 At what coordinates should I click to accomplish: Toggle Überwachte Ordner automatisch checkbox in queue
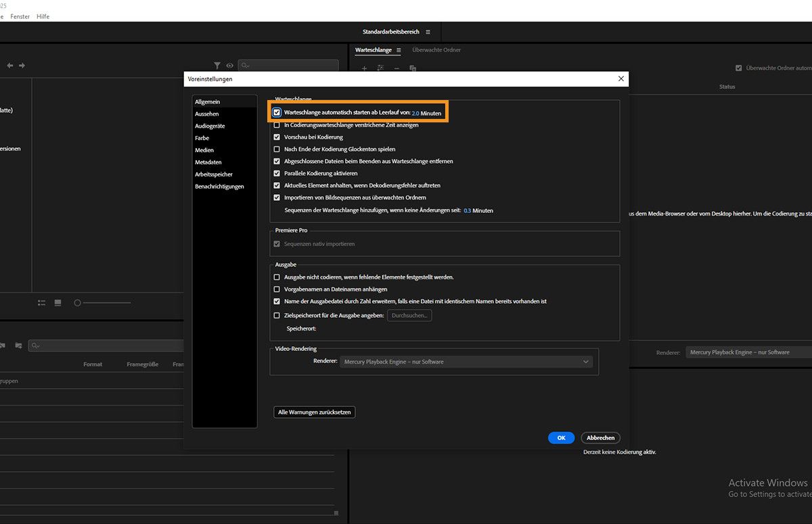(739, 68)
